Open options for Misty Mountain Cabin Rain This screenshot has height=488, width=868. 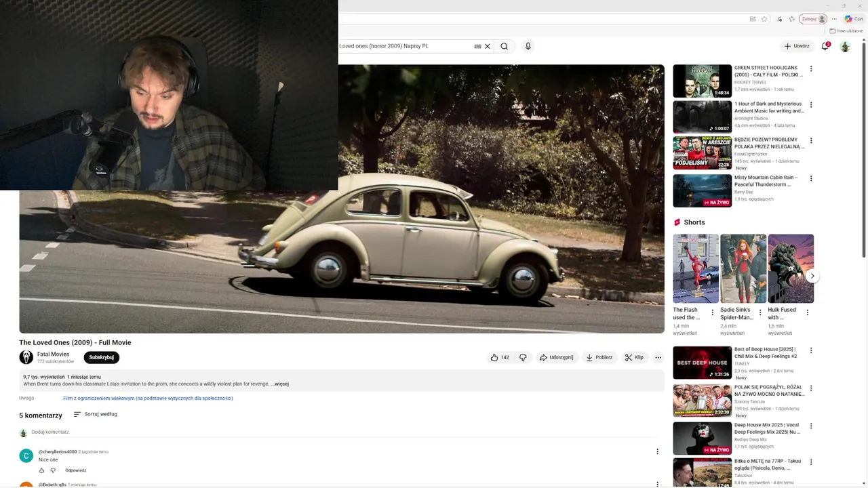[810, 178]
